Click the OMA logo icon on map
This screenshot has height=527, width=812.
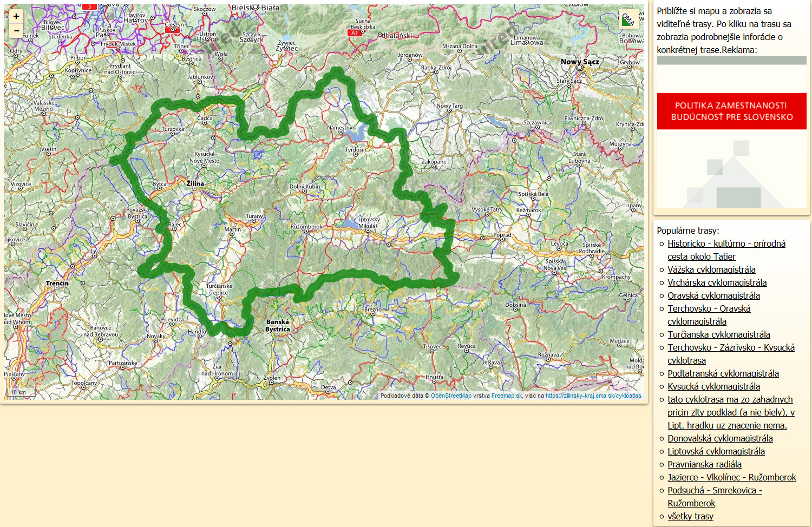(628, 19)
